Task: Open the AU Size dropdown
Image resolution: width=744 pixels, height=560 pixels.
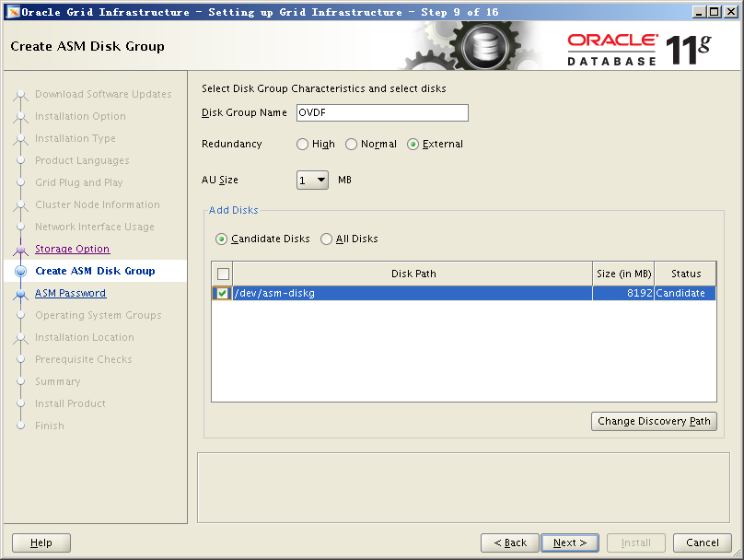Action: point(312,181)
